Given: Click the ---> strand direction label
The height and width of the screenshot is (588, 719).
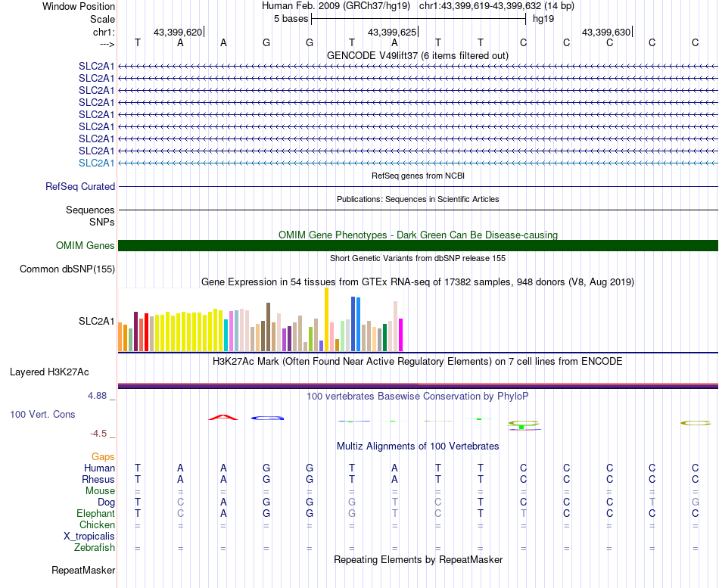Looking at the screenshot, I should coord(107,44).
